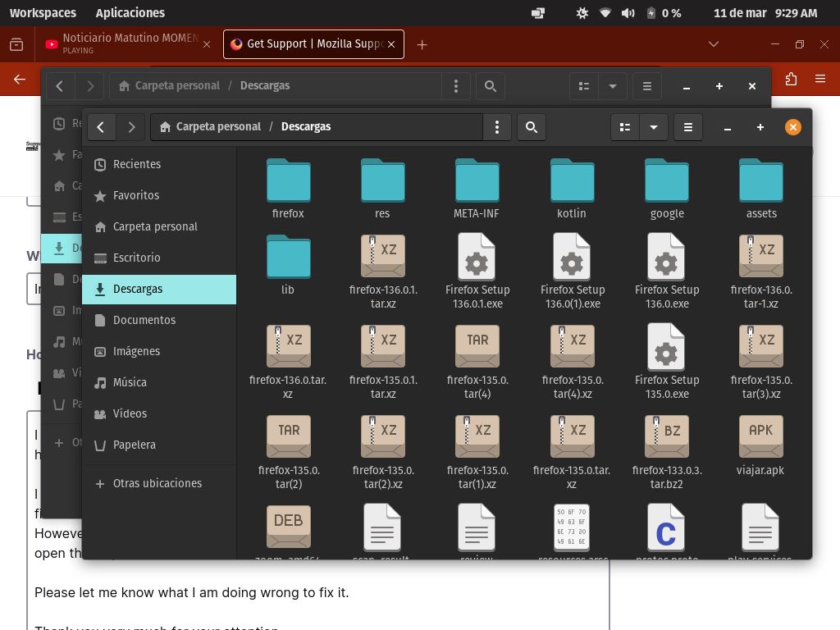Go forward in front file manager
Viewport: 840px width, 630px height.
pyautogui.click(x=131, y=127)
